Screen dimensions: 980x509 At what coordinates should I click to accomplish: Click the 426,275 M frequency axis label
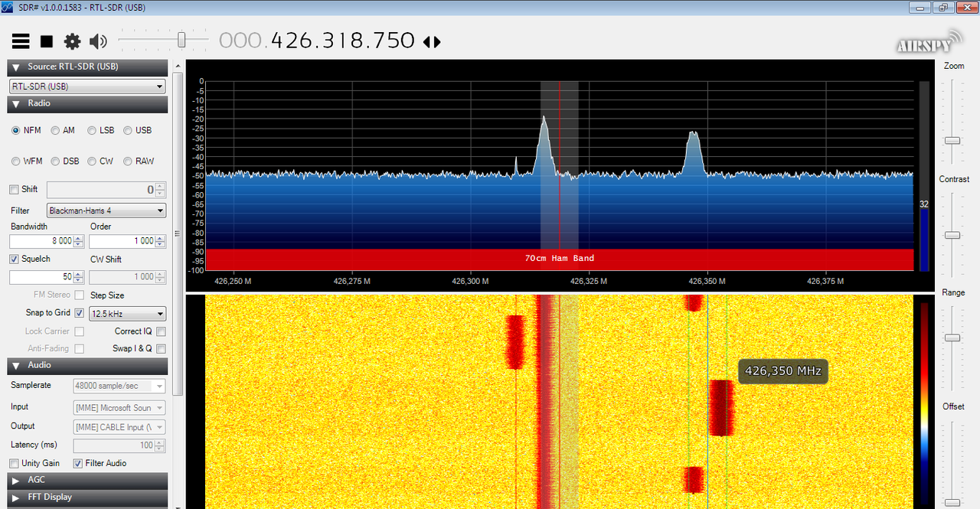tap(351, 281)
